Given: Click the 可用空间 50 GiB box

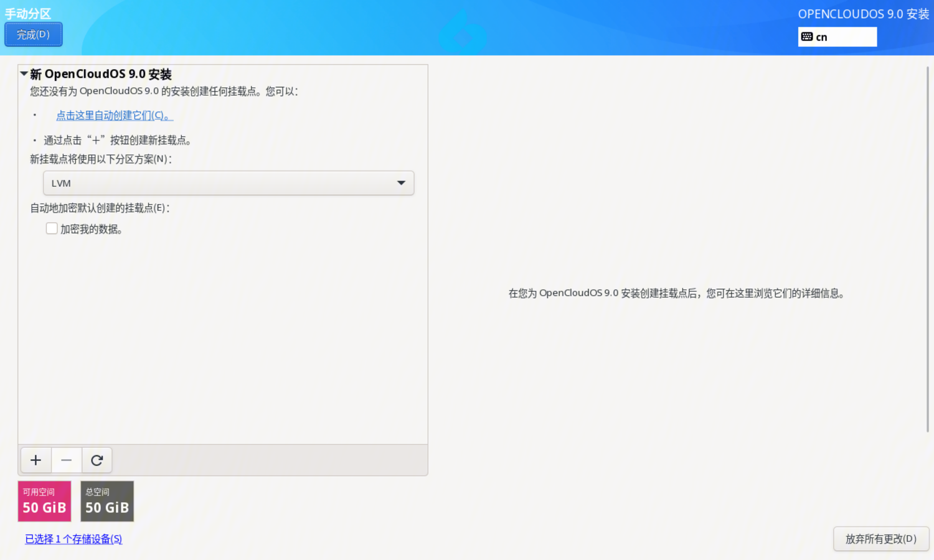Looking at the screenshot, I should point(44,501).
